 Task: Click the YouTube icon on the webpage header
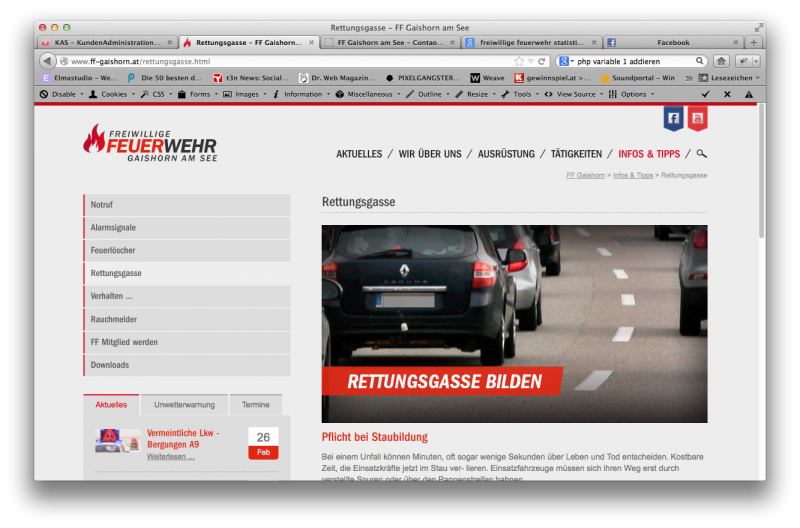[697, 118]
